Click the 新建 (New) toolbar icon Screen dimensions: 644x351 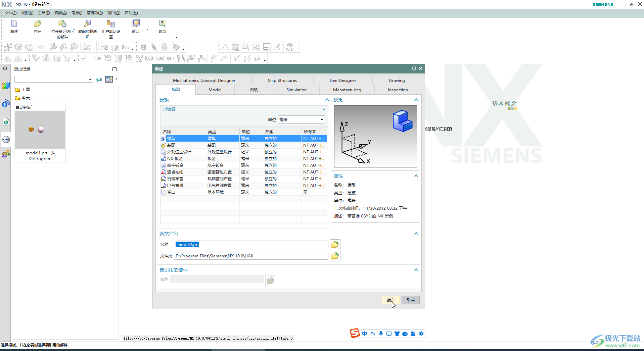(14, 23)
